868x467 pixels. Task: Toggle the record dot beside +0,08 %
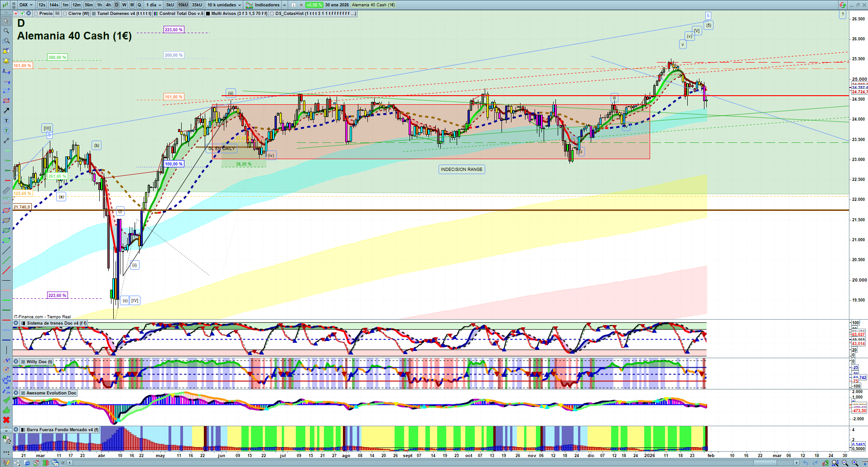[301, 5]
